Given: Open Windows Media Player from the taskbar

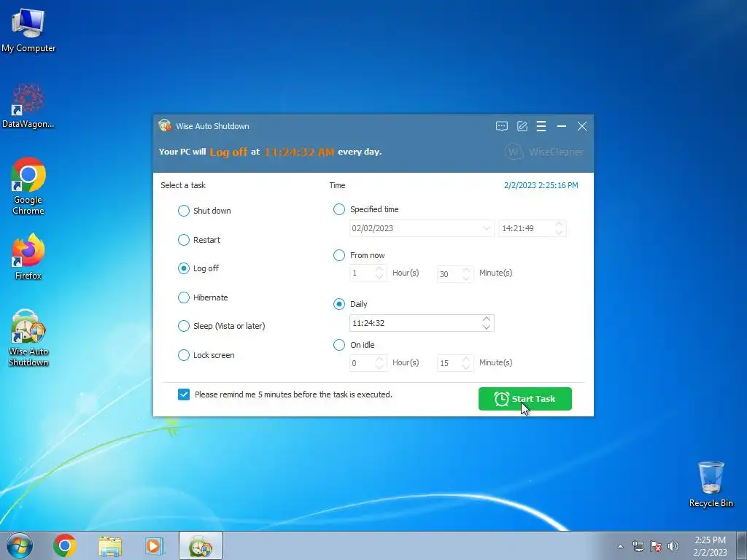Looking at the screenshot, I should point(154,545).
